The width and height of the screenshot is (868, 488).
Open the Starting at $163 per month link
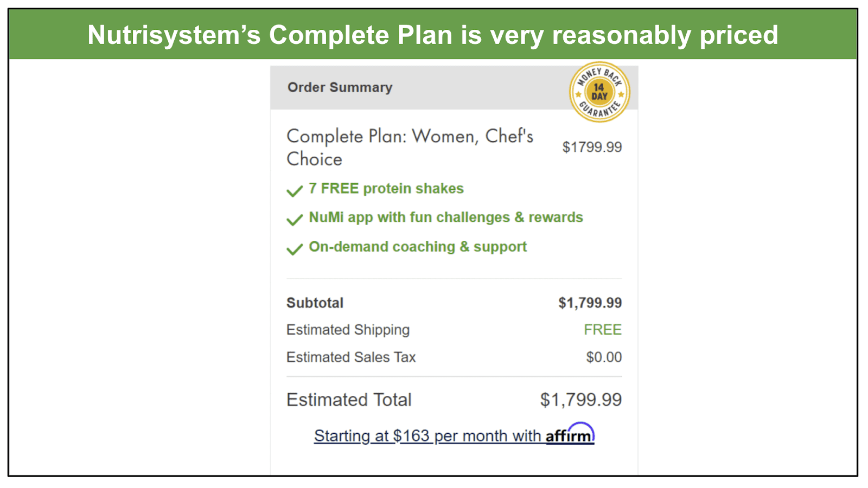[x=454, y=435]
